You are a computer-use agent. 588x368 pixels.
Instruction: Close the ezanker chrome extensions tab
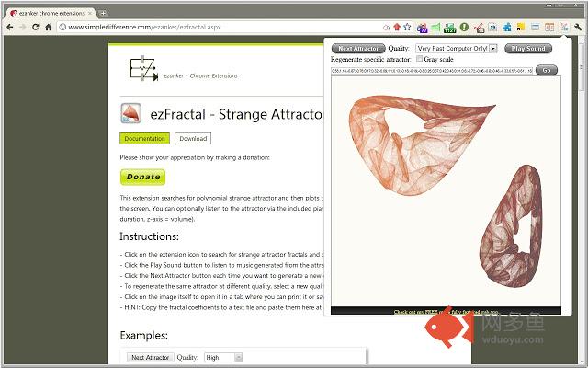point(90,13)
